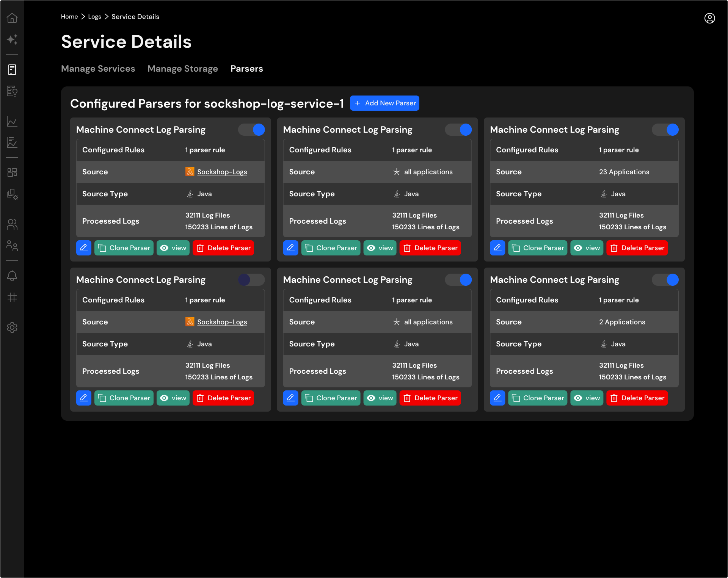Open the notifications bell sidebar icon

point(12,276)
